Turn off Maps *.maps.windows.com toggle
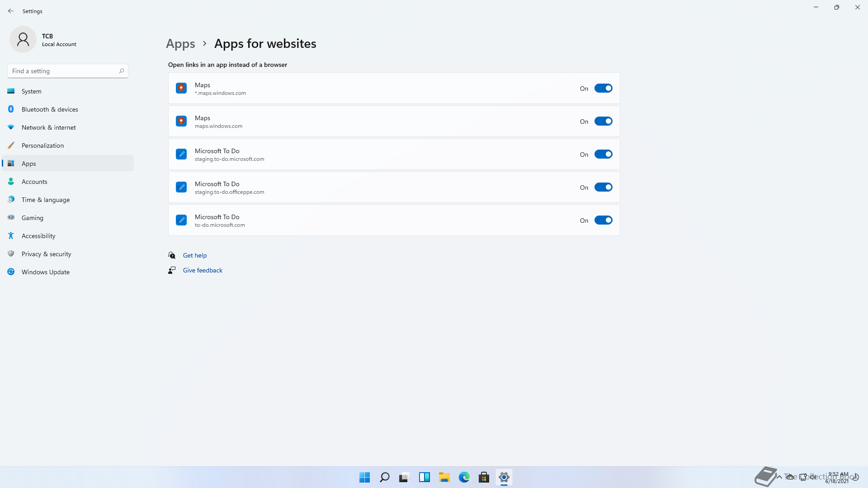Image resolution: width=868 pixels, height=488 pixels. (x=603, y=88)
